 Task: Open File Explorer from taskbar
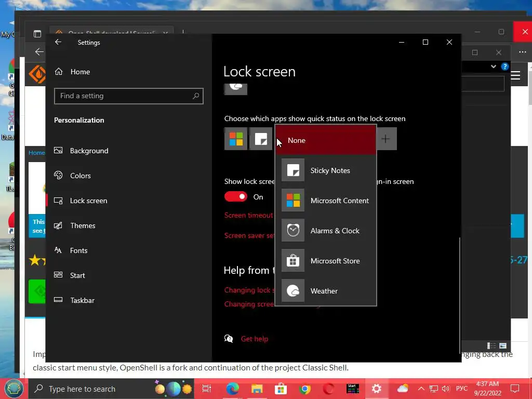pyautogui.click(x=257, y=389)
